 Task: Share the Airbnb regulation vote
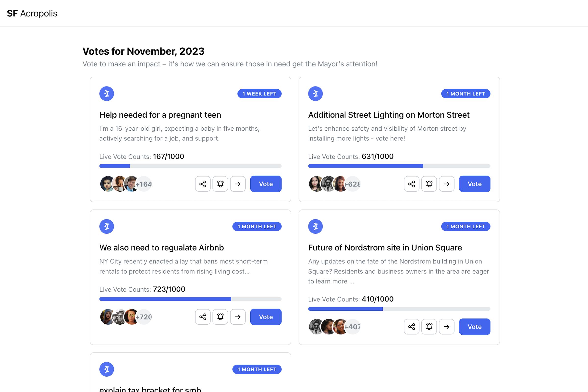(203, 317)
